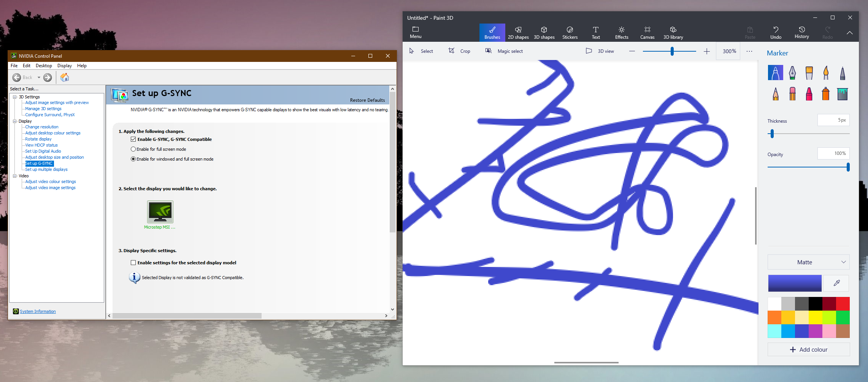
Task: Click the Thickness slider handle
Action: (772, 134)
